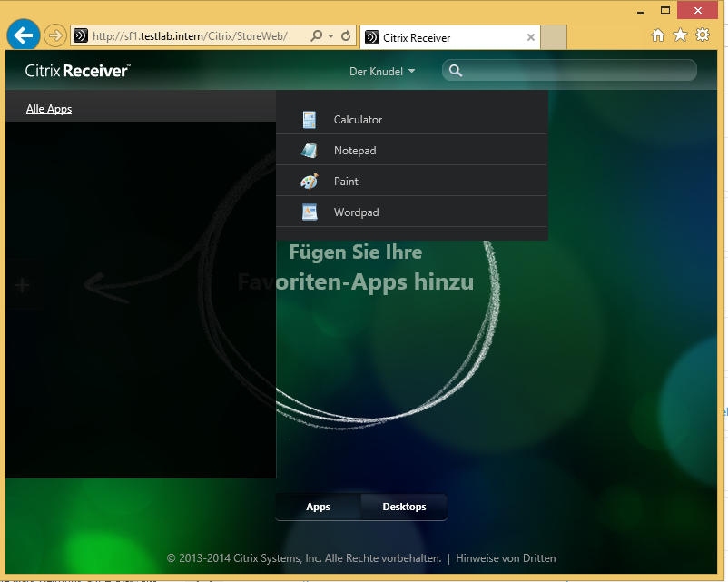Open a new blank browser tab
The height and width of the screenshot is (582, 728).
click(x=554, y=37)
